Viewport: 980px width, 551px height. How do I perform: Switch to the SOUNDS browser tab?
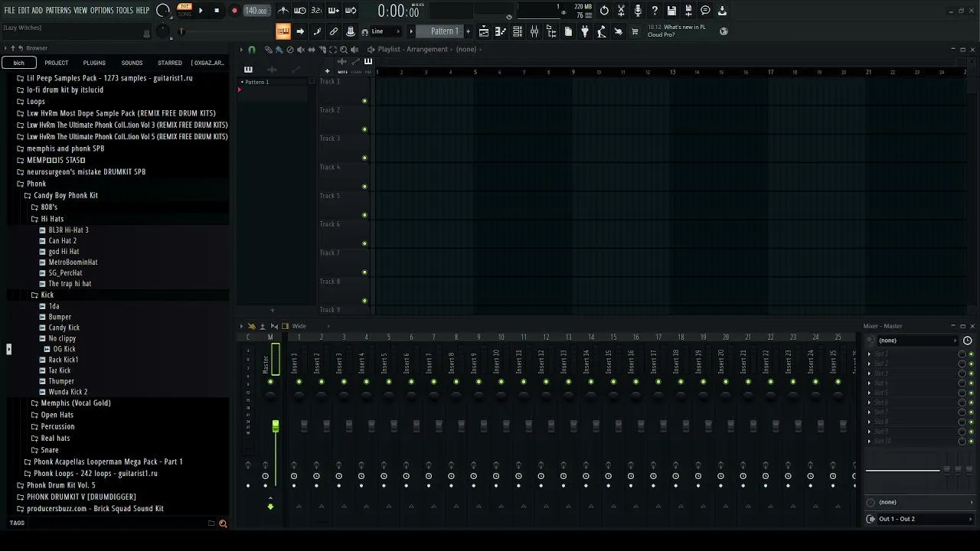(x=132, y=63)
